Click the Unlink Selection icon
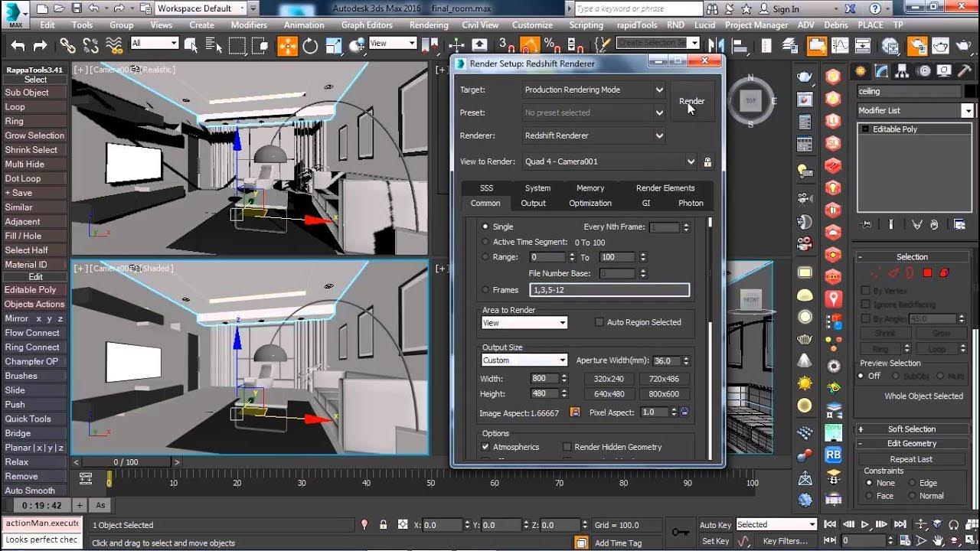The width and height of the screenshot is (980, 551). point(89,45)
